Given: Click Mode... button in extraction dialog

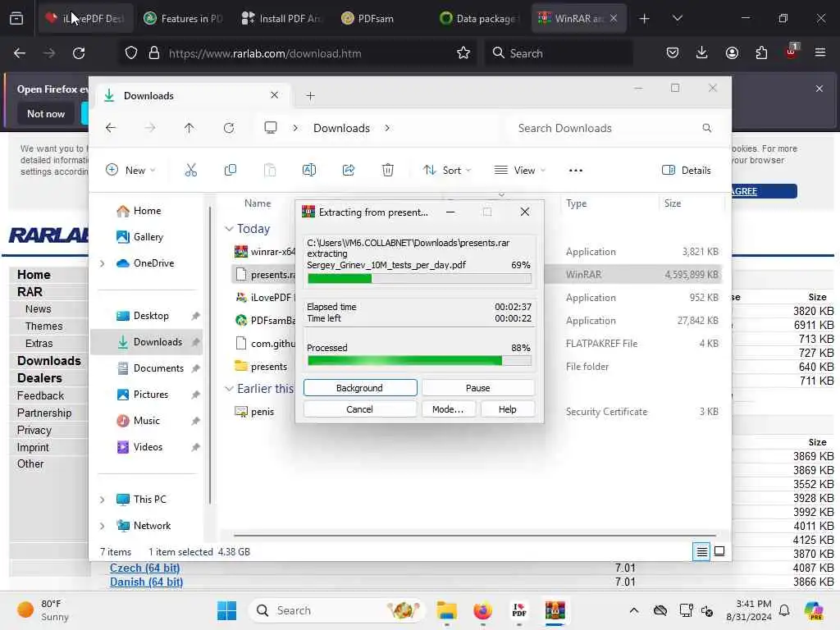Looking at the screenshot, I should [448, 409].
